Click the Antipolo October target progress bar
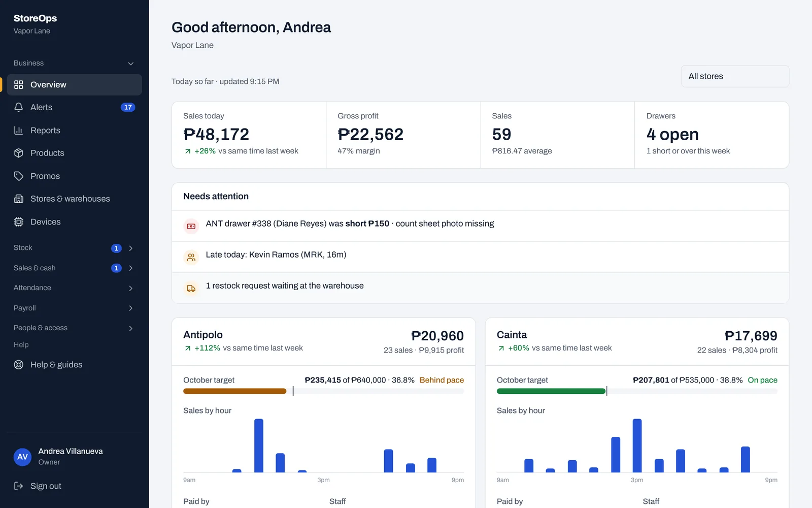 pyautogui.click(x=323, y=391)
